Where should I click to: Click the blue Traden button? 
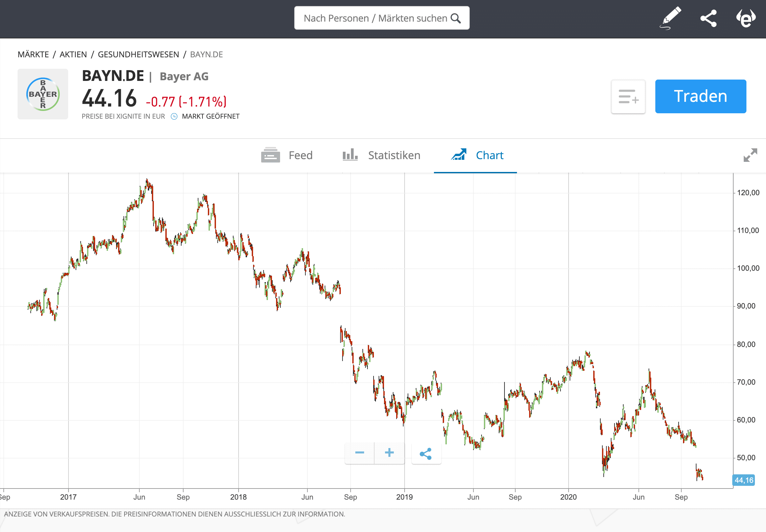[x=701, y=96]
